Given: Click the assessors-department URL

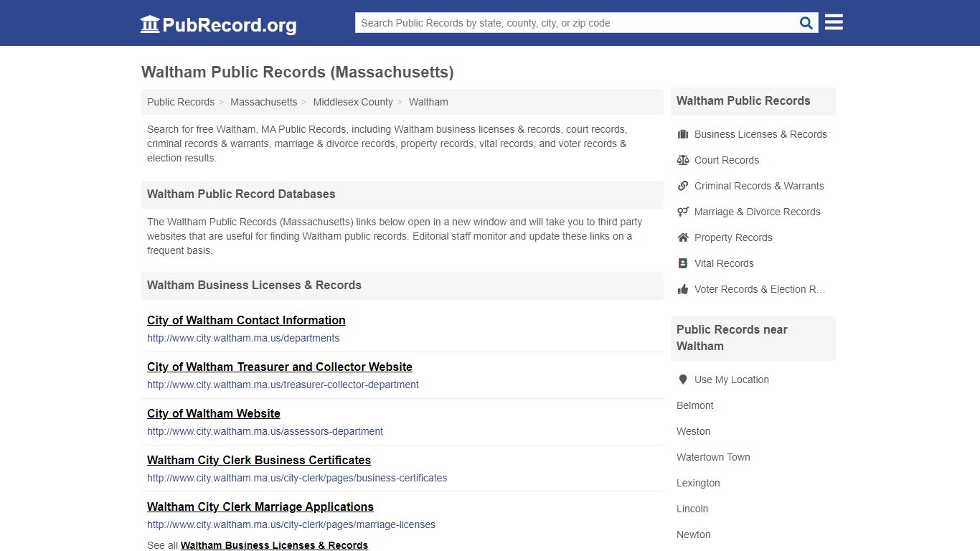Looking at the screenshot, I should coord(265,431).
